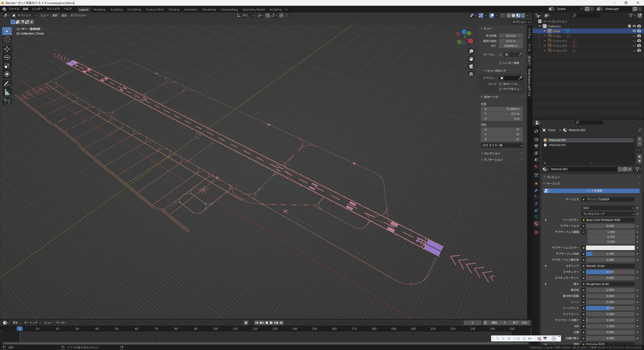The height and width of the screenshot is (350, 644).
Task: Open the 編集 menu
Action: (x=26, y=9)
